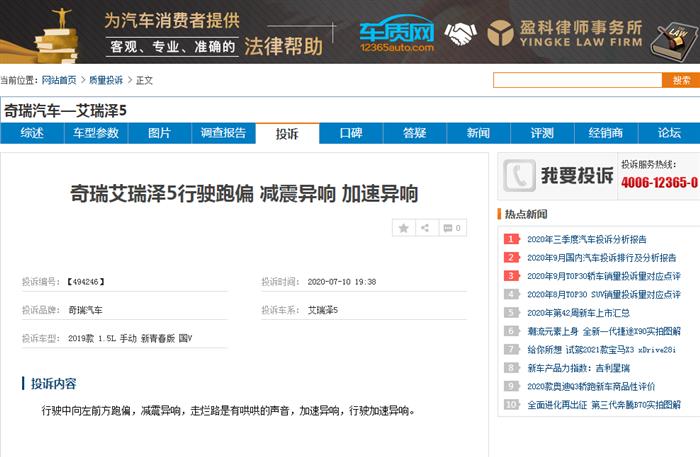Focus the search input field
Image resolution: width=700 pixels, height=457 pixels.
[577, 80]
